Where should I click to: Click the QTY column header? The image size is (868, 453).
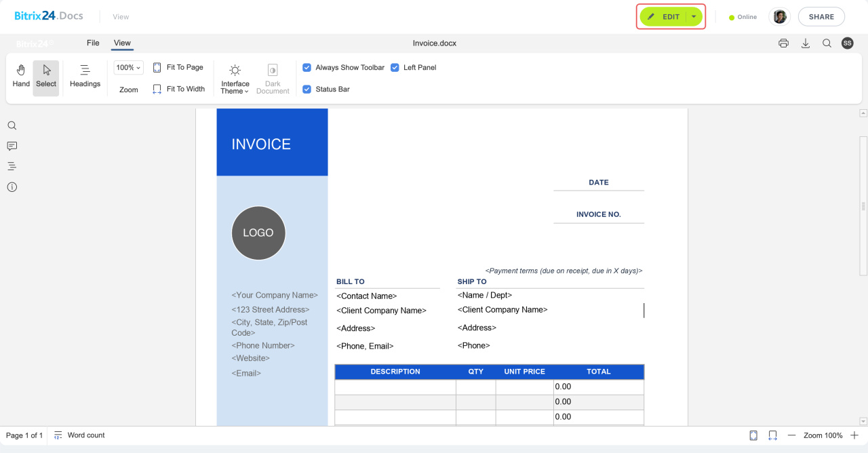coord(476,372)
